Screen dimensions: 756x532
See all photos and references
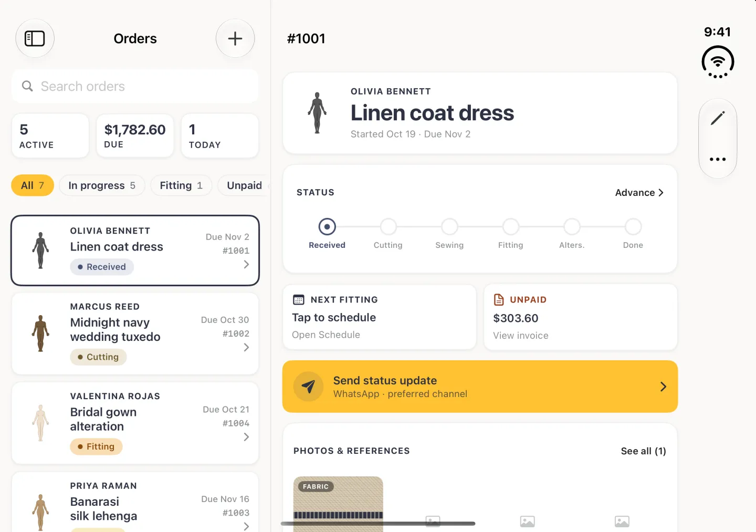click(x=644, y=451)
